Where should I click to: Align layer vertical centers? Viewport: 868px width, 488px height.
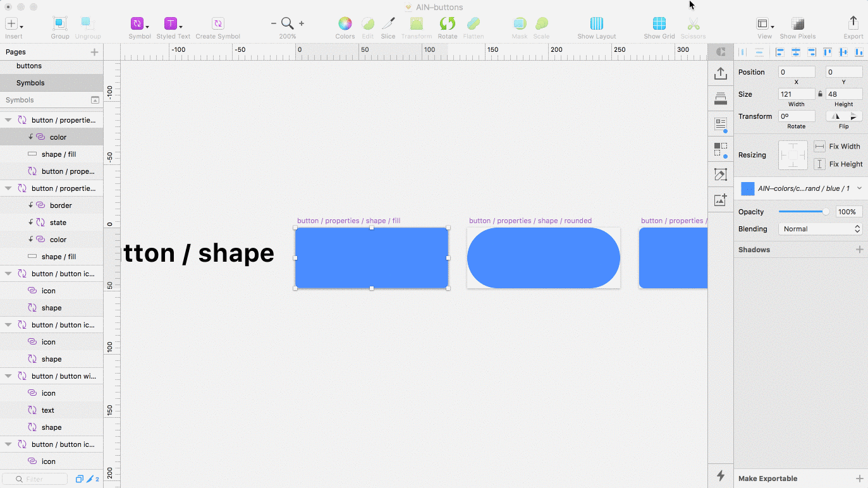click(843, 52)
